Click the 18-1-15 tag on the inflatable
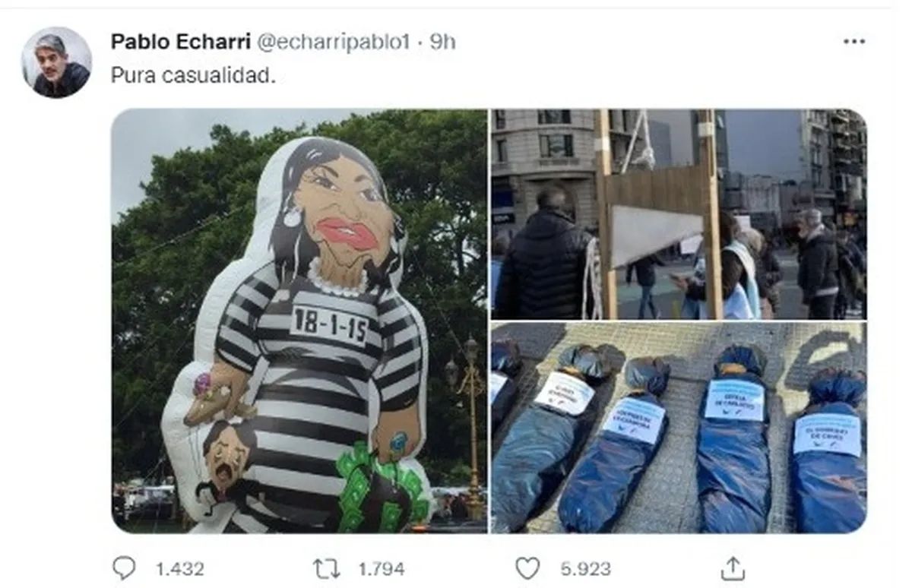Image resolution: width=912 pixels, height=588 pixels. click(330, 325)
